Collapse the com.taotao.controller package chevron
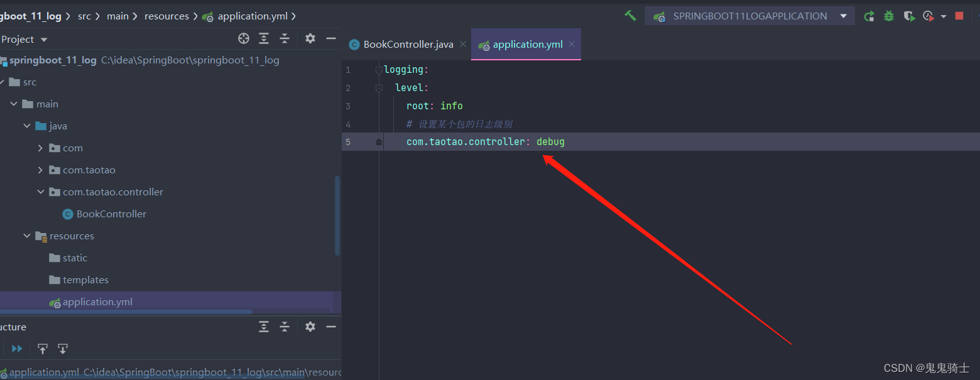This screenshot has width=980, height=380. point(40,192)
